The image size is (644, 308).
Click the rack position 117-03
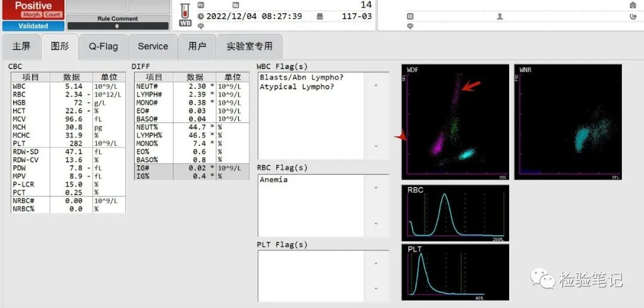click(357, 17)
